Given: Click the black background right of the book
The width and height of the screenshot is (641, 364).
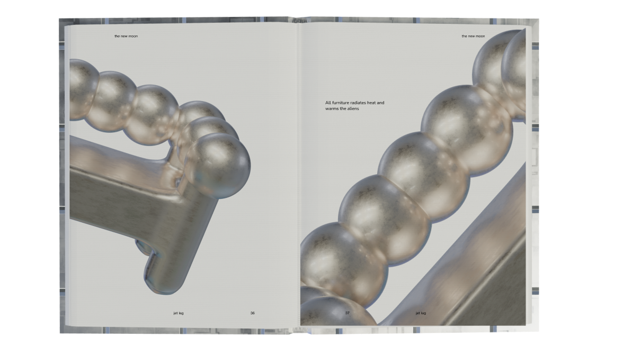Looking at the screenshot, I should tap(588, 180).
